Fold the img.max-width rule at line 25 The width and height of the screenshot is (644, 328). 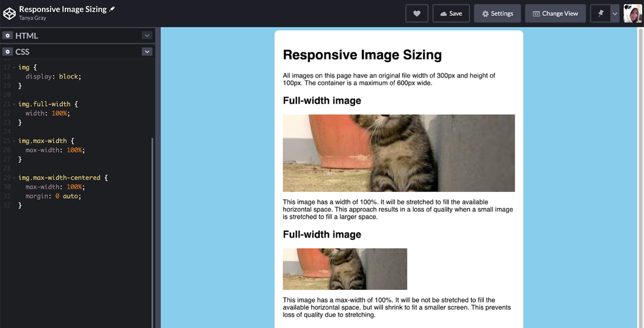click(x=14, y=141)
